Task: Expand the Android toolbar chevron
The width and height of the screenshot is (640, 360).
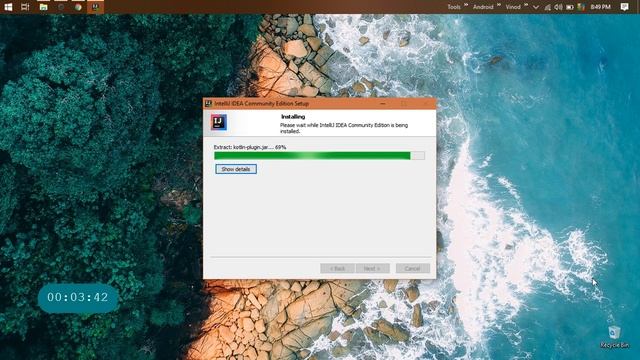Action: click(x=498, y=5)
